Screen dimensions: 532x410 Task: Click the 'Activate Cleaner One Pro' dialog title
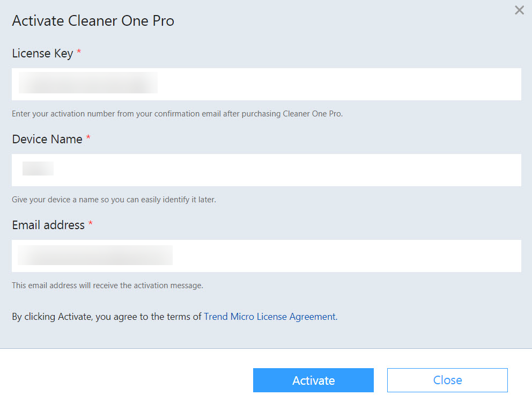[x=93, y=21]
